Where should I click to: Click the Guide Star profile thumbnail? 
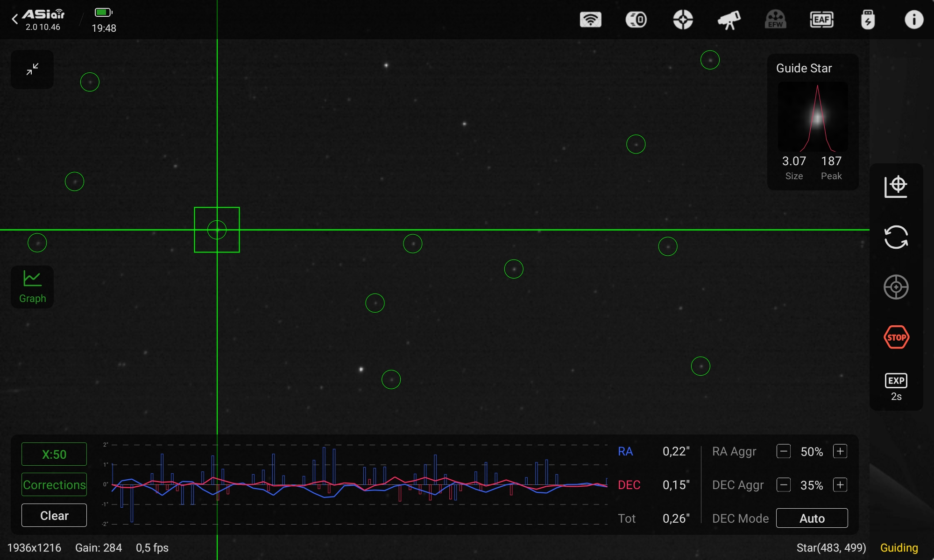tap(813, 117)
